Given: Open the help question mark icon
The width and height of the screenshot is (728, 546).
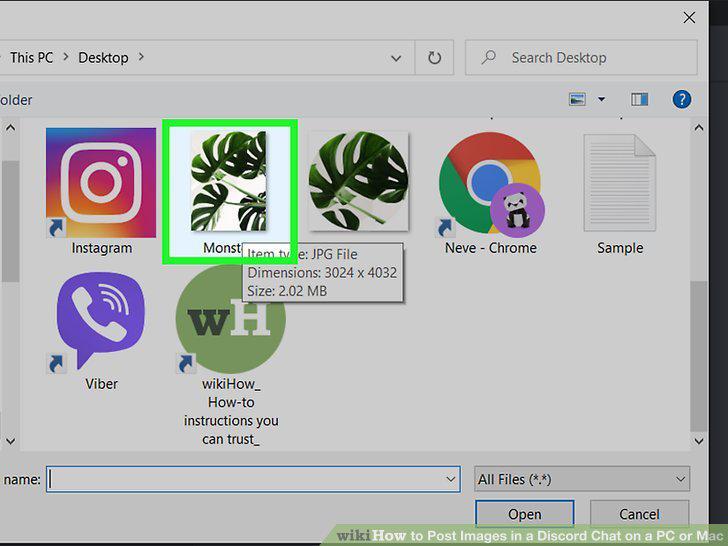Looking at the screenshot, I should pos(682,99).
